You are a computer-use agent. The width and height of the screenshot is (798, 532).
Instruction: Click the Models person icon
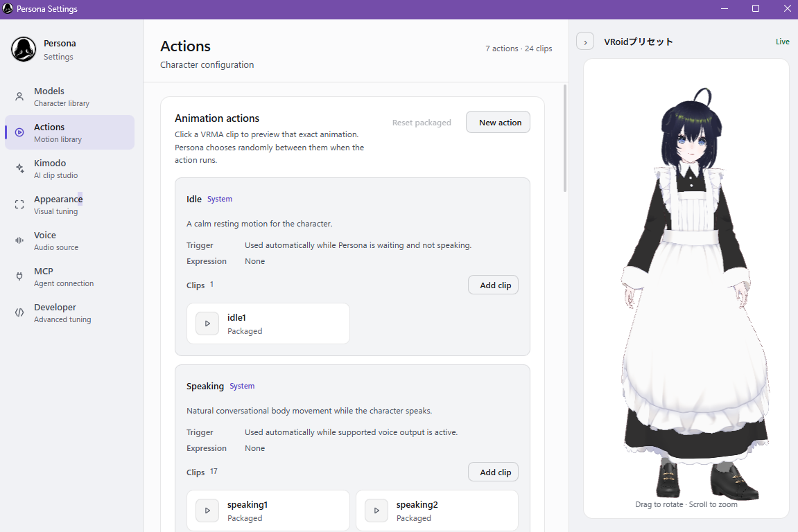[x=19, y=97]
